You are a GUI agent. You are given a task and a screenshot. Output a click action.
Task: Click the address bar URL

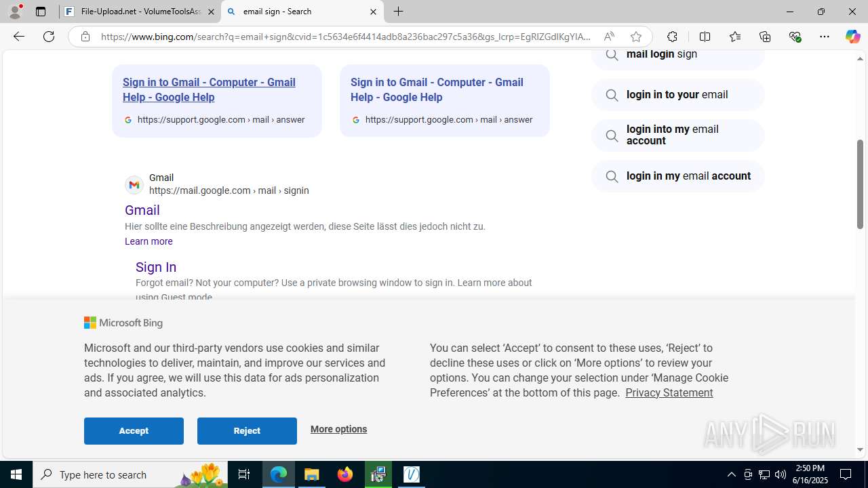point(346,37)
